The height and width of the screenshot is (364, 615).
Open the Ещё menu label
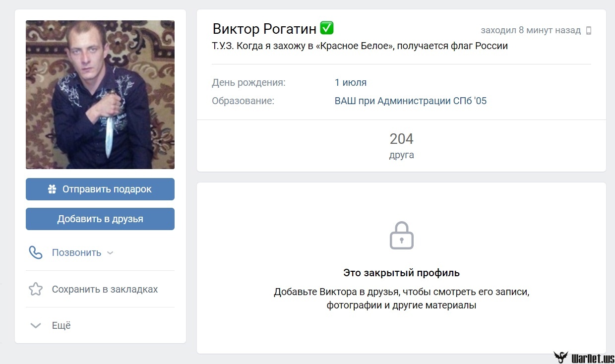(x=61, y=326)
